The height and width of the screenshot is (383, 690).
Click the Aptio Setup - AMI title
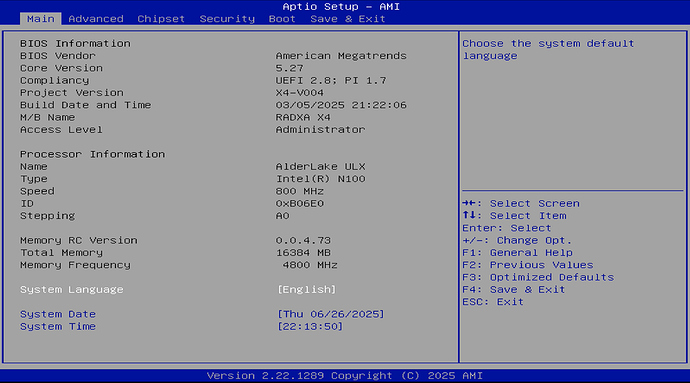341,7
